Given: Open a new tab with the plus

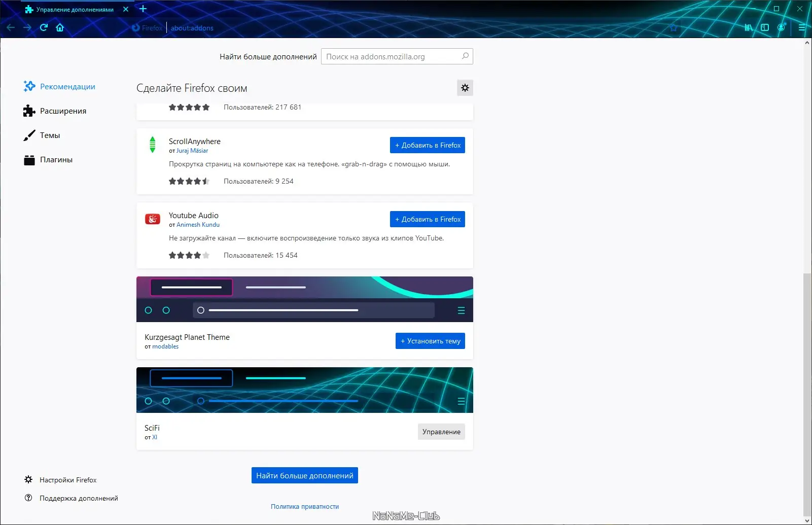Looking at the screenshot, I should coord(143,9).
